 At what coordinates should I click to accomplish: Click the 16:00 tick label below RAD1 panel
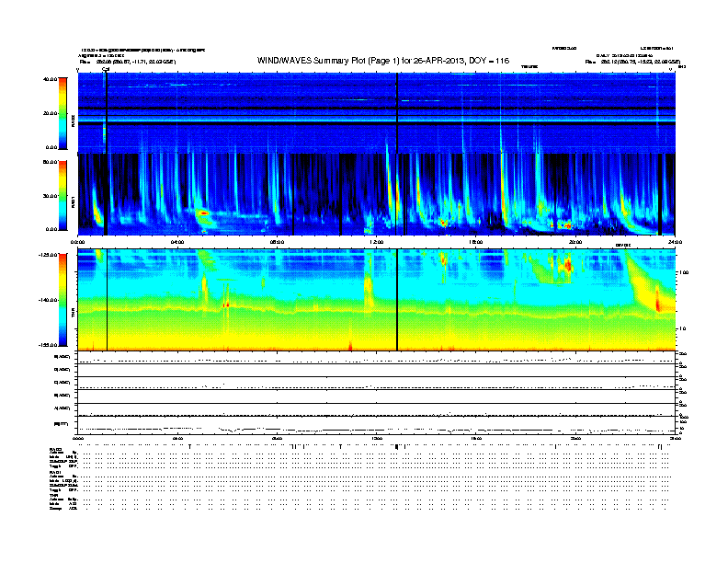(476, 242)
